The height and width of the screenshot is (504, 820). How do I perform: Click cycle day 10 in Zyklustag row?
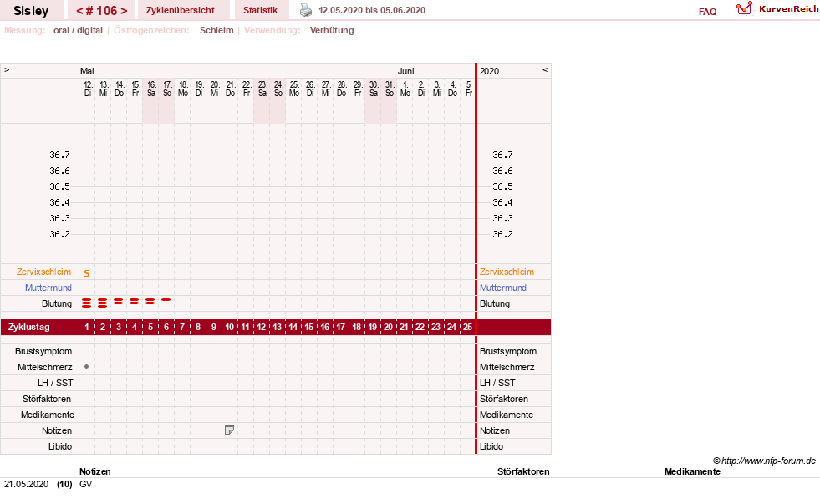tap(230, 328)
